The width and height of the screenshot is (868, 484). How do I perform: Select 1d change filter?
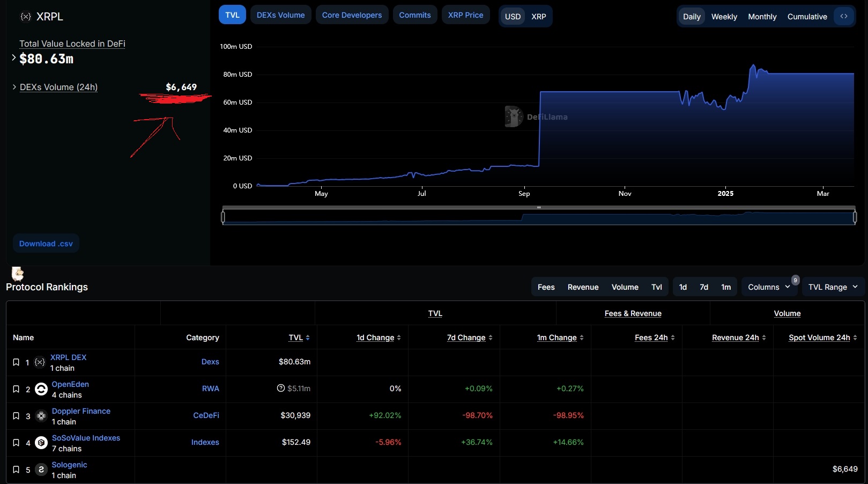(683, 287)
